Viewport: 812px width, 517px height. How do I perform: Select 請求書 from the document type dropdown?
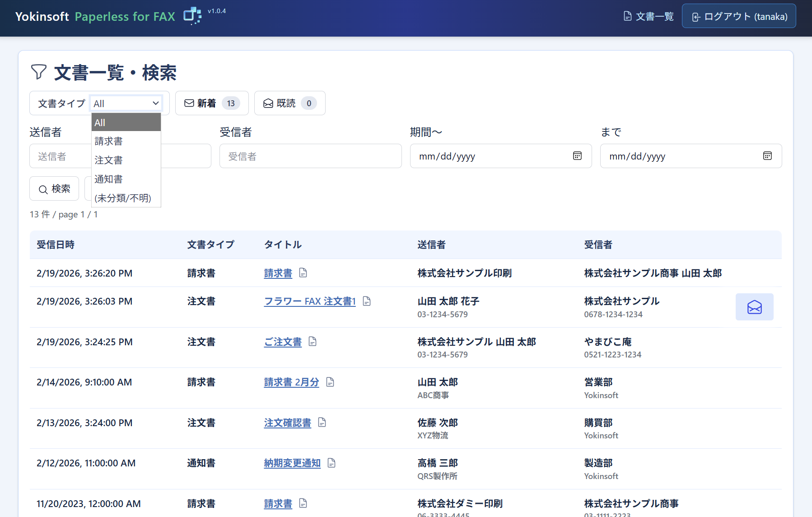tap(108, 141)
